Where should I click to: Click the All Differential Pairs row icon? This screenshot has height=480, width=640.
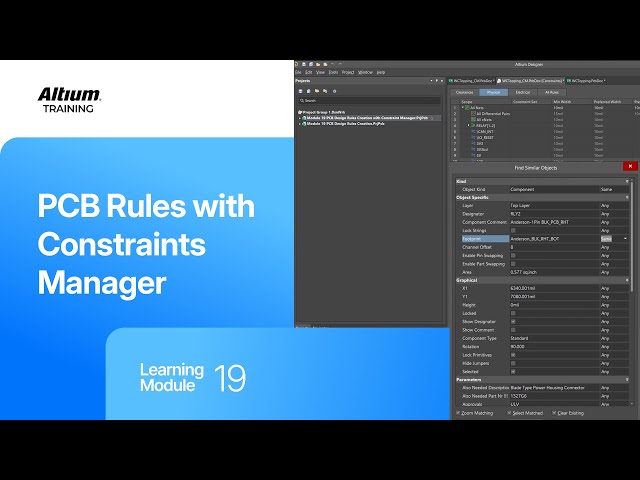[473, 113]
